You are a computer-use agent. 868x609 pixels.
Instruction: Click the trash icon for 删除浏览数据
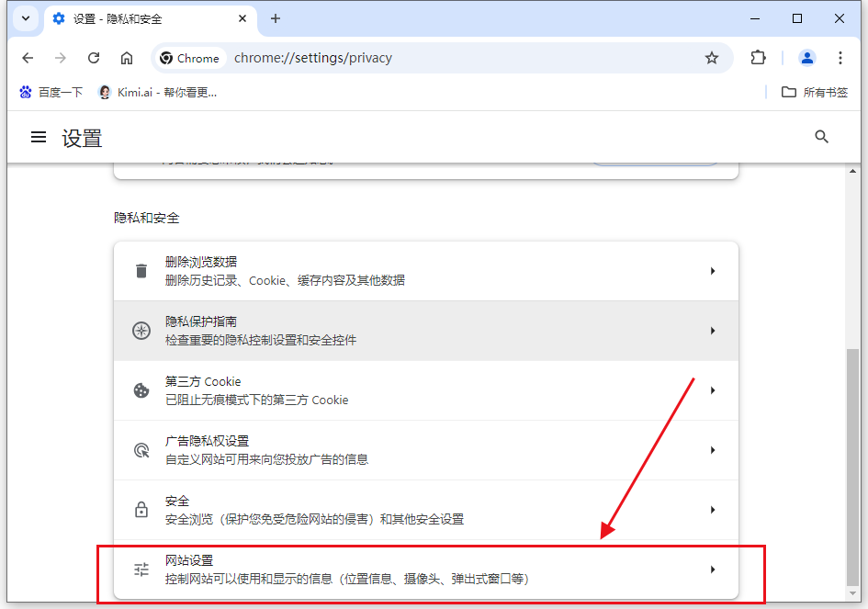pyautogui.click(x=141, y=271)
